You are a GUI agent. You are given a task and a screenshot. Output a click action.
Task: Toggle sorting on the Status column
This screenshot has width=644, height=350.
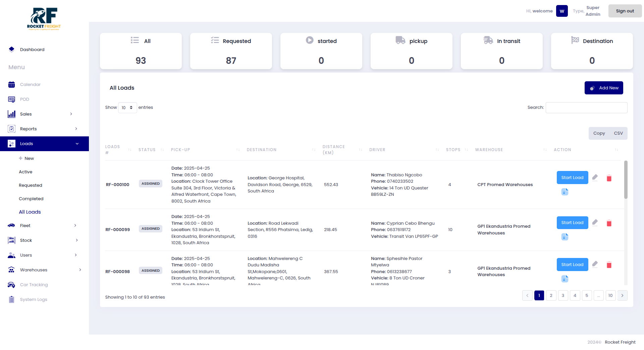point(162,150)
